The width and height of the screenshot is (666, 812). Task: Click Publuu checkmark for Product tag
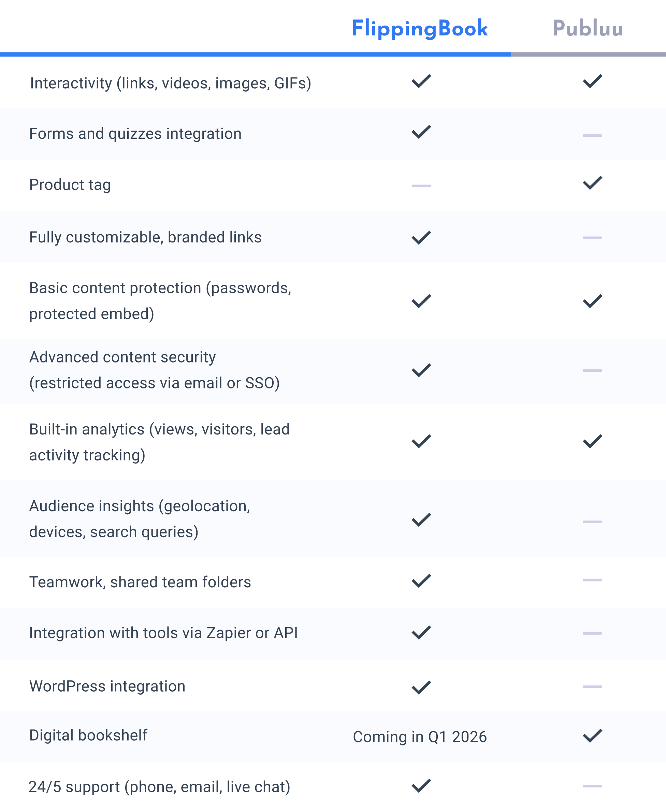click(592, 183)
